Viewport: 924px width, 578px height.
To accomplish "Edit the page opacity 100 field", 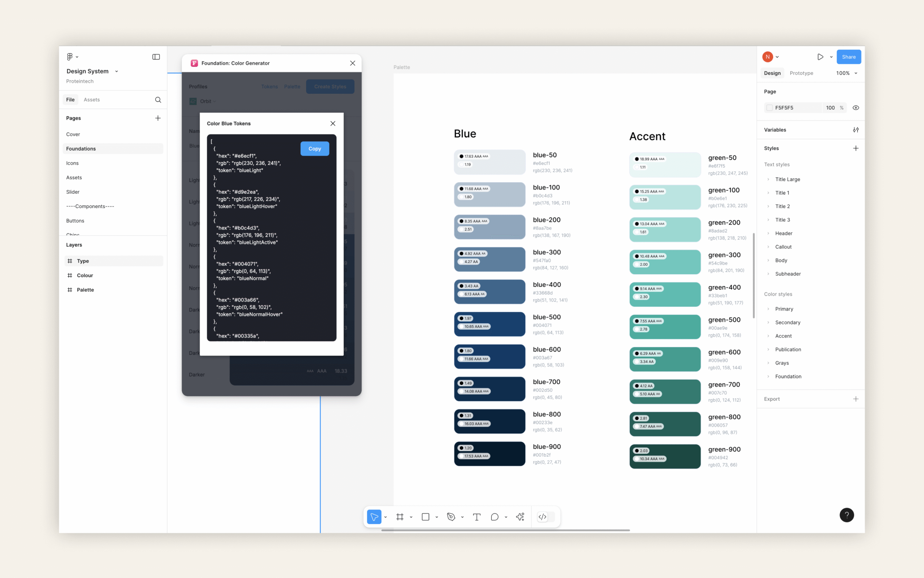I will [831, 108].
